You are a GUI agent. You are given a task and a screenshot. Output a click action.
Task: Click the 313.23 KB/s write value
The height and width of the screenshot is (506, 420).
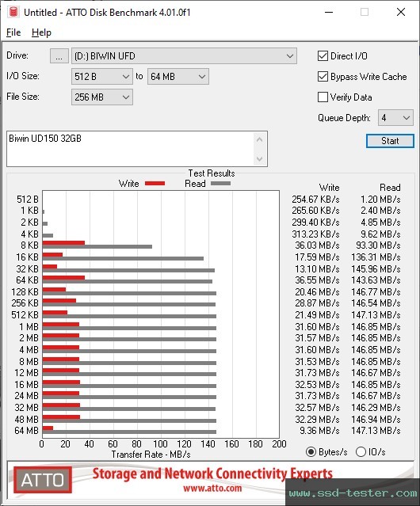[x=315, y=234]
